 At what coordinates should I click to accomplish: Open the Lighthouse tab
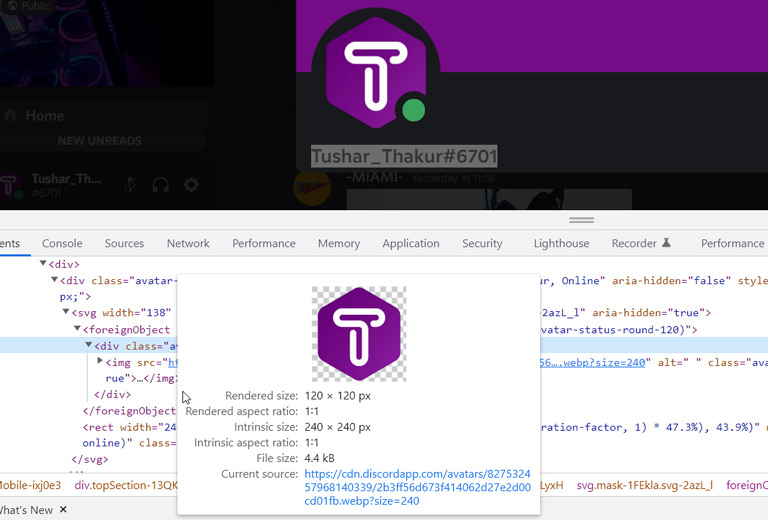point(561,243)
